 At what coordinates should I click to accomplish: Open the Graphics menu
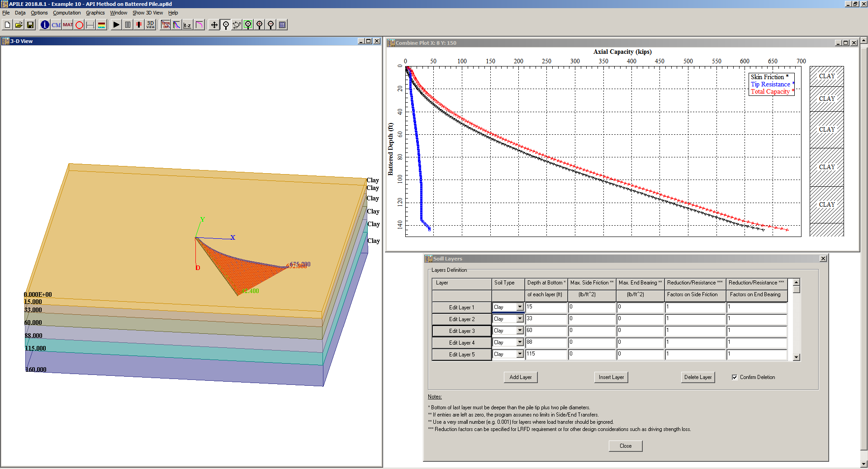(x=95, y=13)
